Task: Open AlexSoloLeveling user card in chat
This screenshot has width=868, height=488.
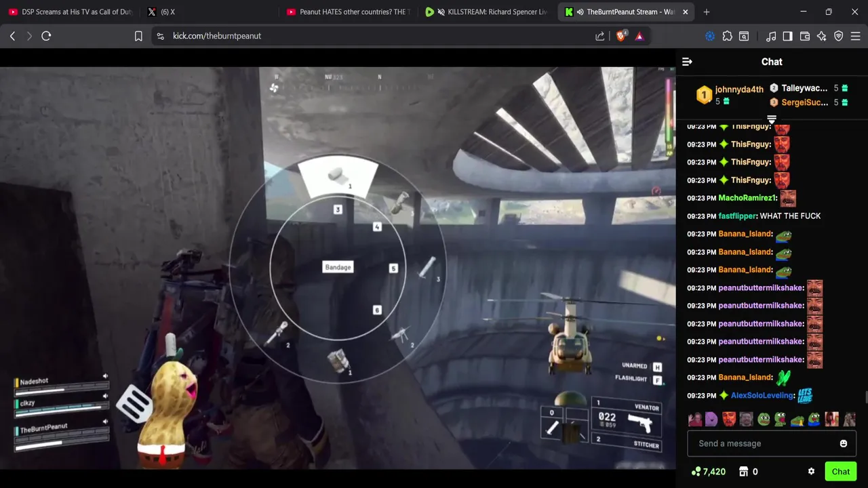Action: [762, 395]
